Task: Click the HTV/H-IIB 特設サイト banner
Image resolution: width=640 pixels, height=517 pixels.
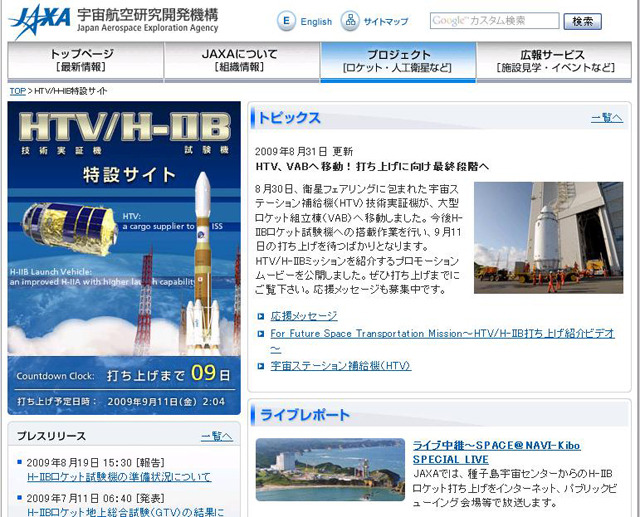Action: tap(124, 258)
